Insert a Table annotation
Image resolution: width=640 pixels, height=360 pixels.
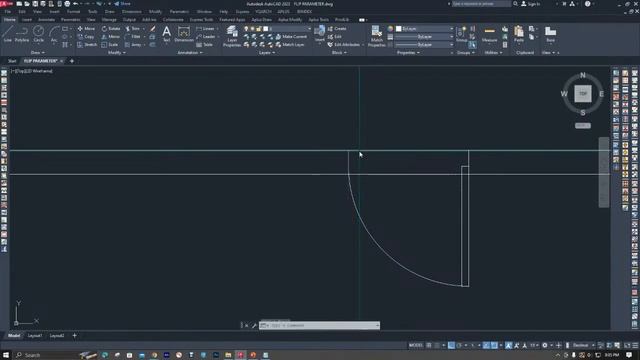pos(205,44)
